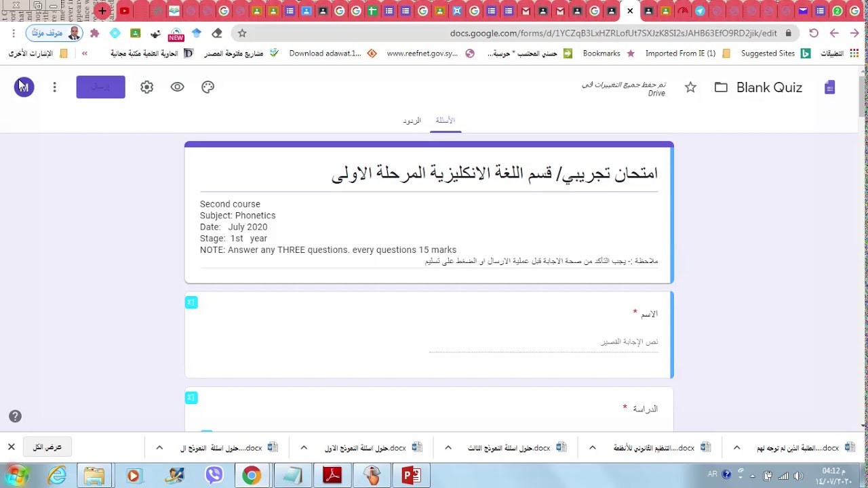
Task: Open الحاوية العلمية bookmark
Action: point(152,54)
